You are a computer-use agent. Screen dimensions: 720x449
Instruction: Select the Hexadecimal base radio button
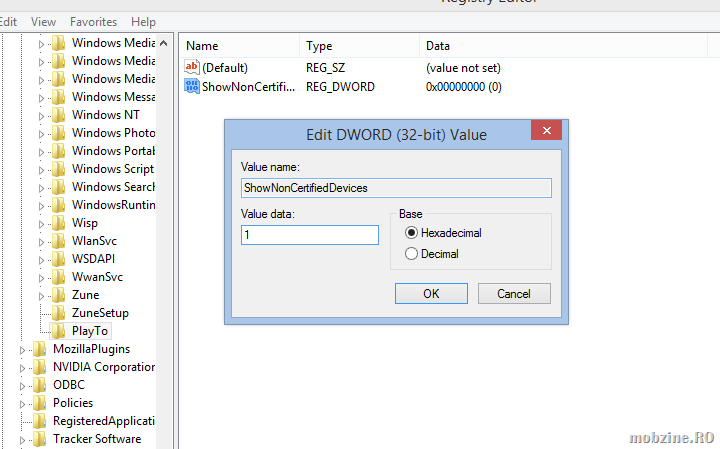pyautogui.click(x=411, y=233)
